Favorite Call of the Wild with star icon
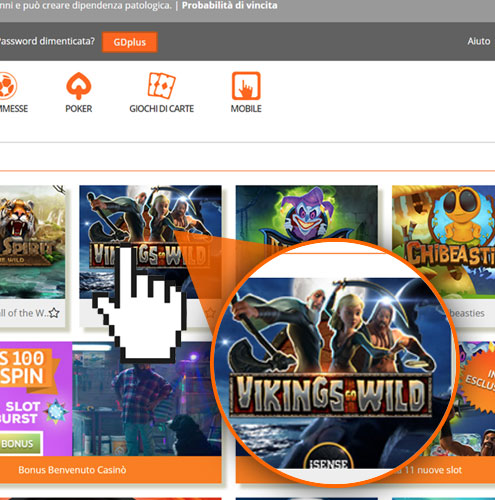Screen dimensions: 495x500 (x=54, y=313)
